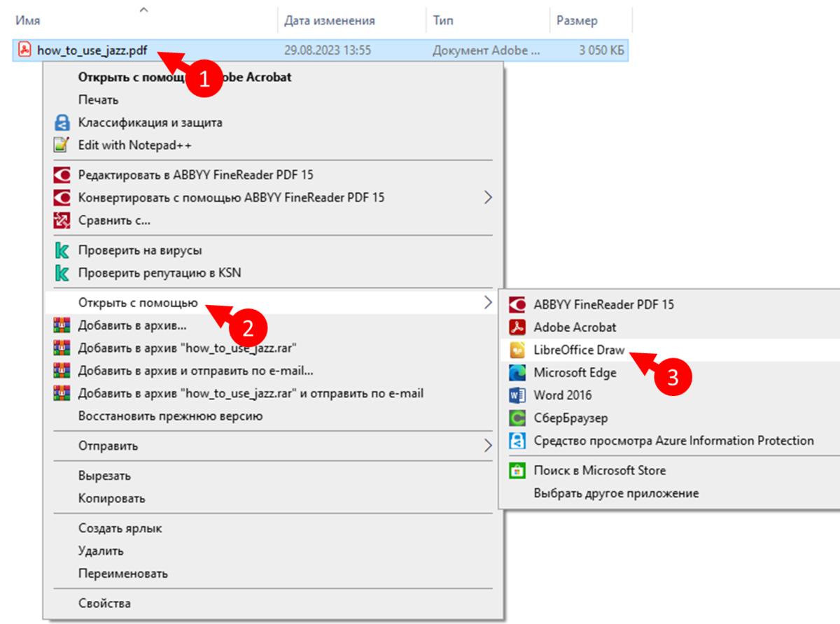The image size is (840, 624).
Task: Sort by the Тип column header
Action: coord(442,21)
